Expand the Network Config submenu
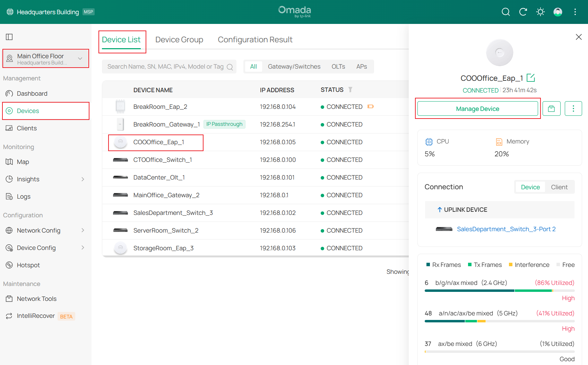The image size is (588, 365). 83,230
